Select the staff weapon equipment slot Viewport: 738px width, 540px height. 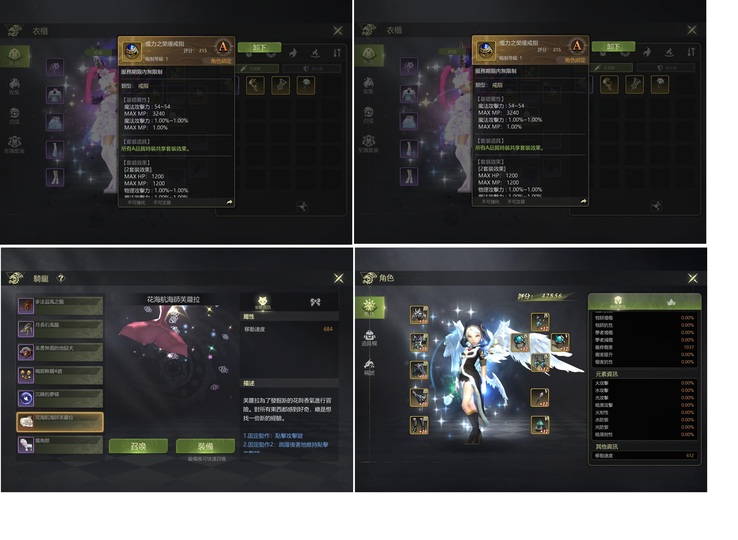540,397
